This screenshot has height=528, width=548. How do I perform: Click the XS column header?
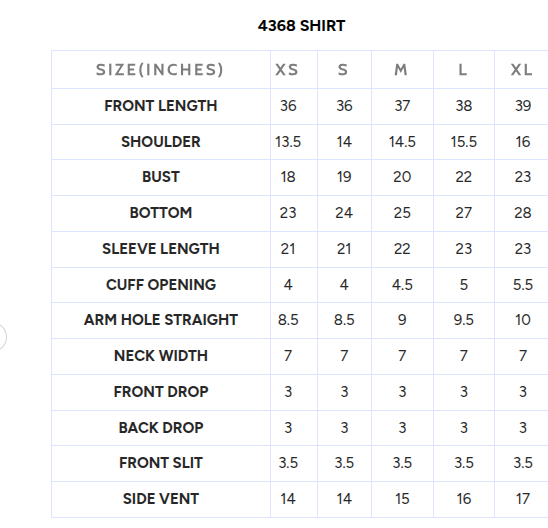pos(287,70)
